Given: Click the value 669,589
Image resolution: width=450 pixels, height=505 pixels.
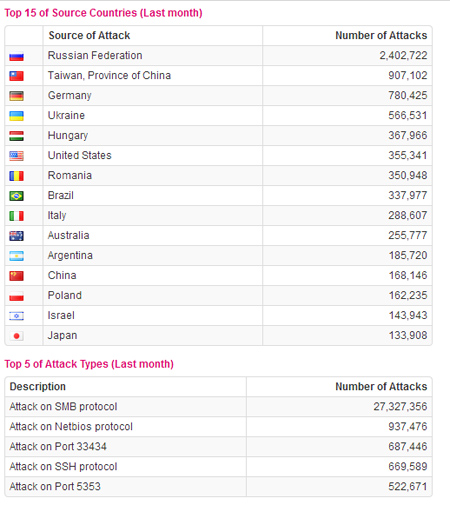Looking at the screenshot, I should (x=408, y=466).
